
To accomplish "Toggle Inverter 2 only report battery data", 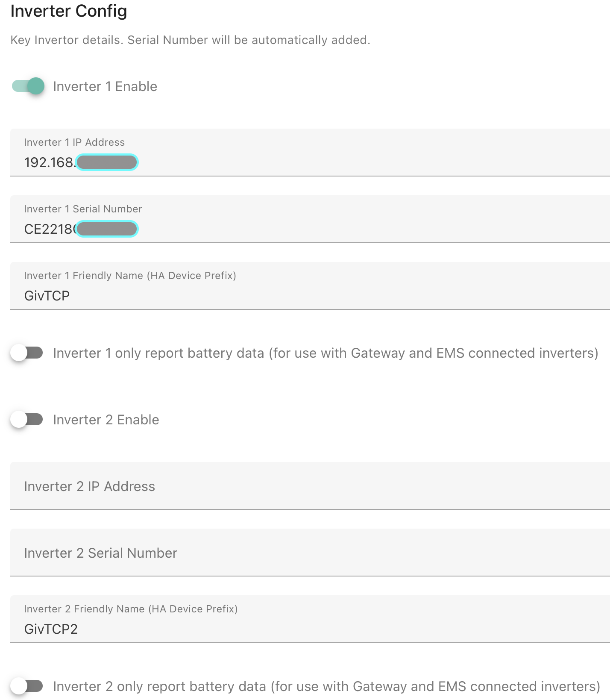I will tap(27, 686).
